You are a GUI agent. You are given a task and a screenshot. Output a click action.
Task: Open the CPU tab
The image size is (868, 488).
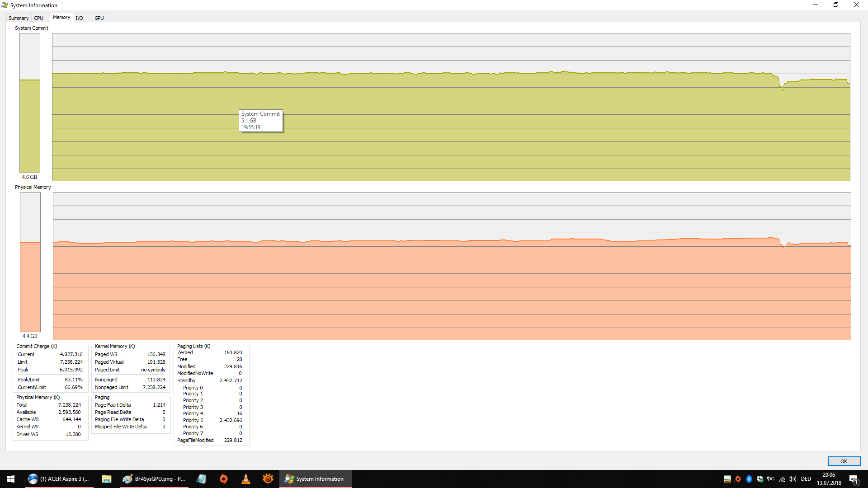(x=39, y=18)
